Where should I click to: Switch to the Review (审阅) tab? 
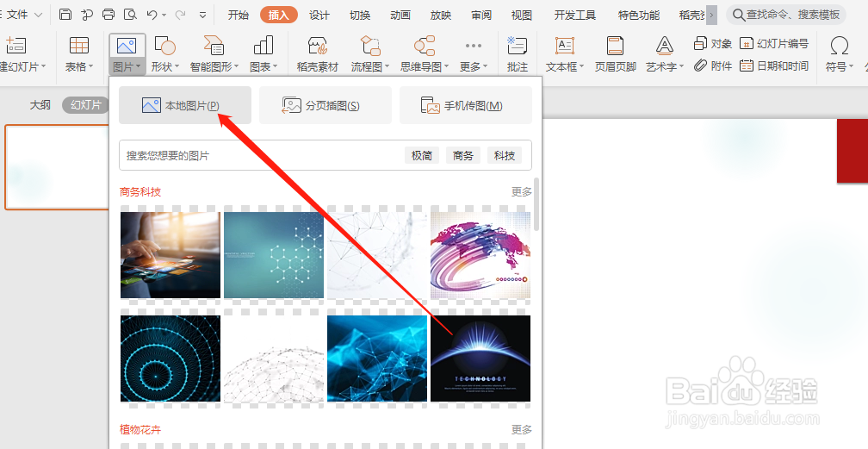(481, 15)
